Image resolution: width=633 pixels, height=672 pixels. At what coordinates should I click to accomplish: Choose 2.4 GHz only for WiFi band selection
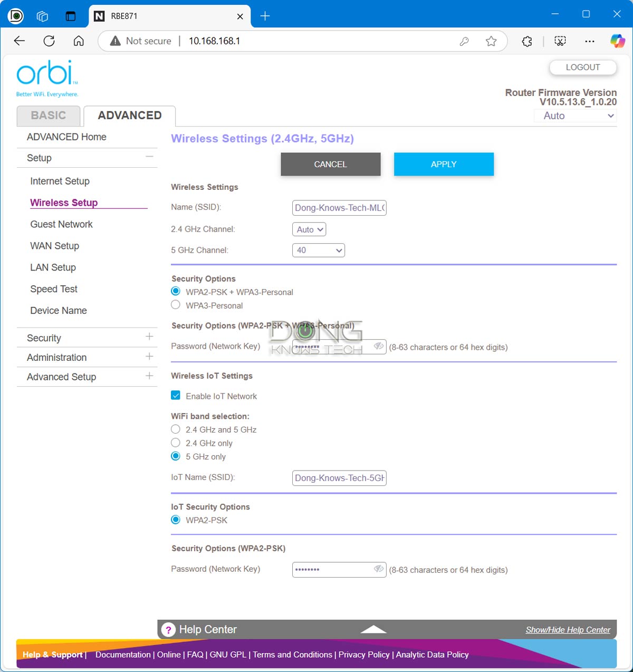click(175, 443)
